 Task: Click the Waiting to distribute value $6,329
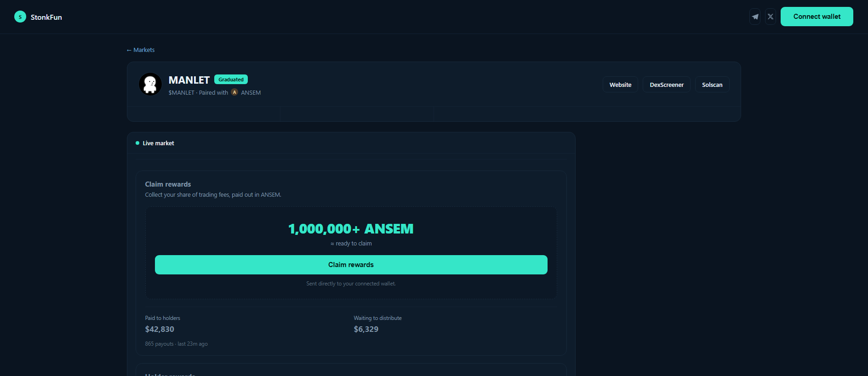coord(366,329)
